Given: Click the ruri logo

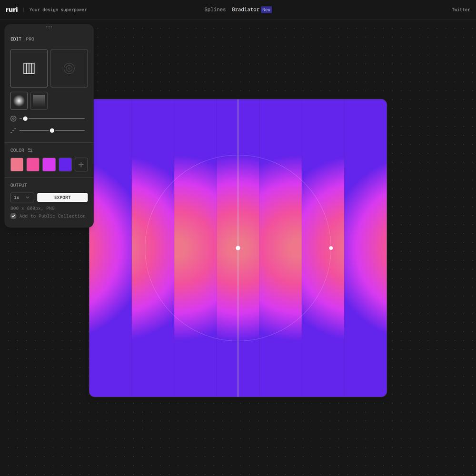Looking at the screenshot, I should (x=11, y=10).
